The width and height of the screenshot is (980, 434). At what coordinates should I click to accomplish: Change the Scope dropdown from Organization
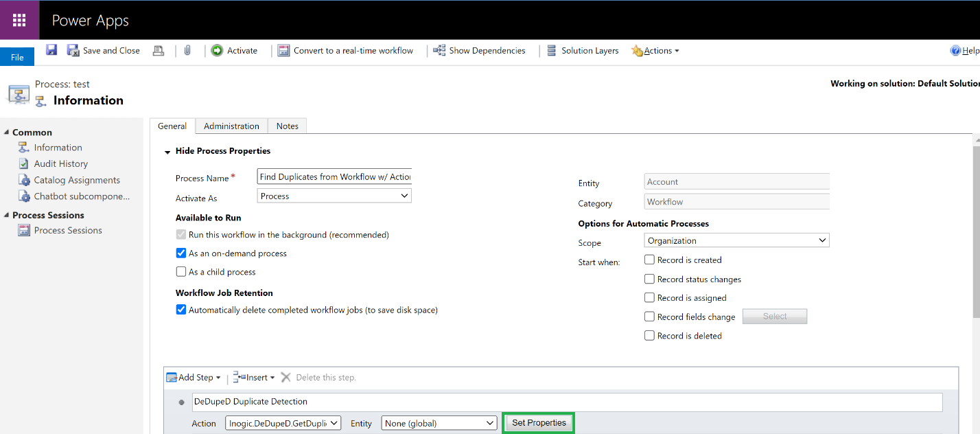(736, 240)
